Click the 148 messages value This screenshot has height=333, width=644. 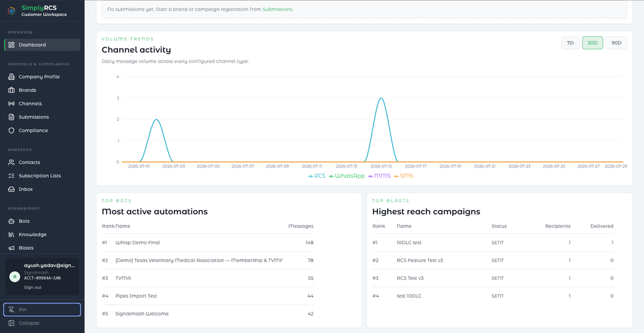tap(309, 243)
